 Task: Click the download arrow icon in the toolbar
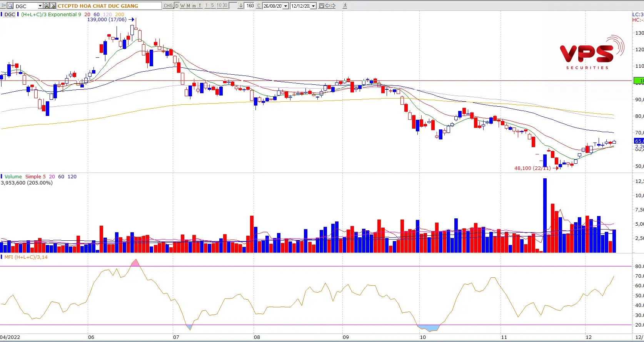point(345,6)
